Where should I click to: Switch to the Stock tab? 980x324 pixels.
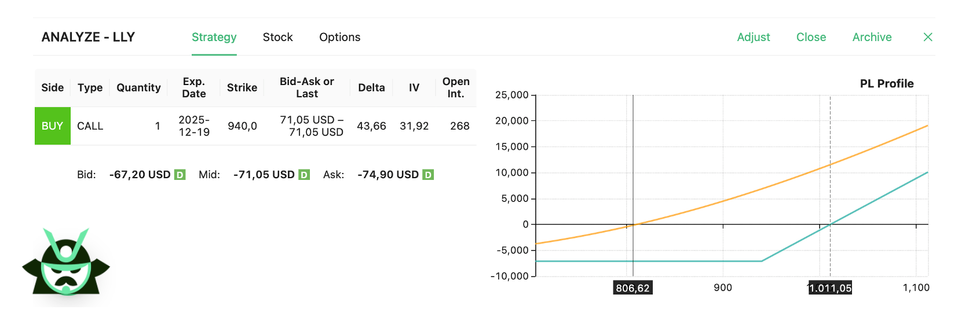[x=278, y=37]
